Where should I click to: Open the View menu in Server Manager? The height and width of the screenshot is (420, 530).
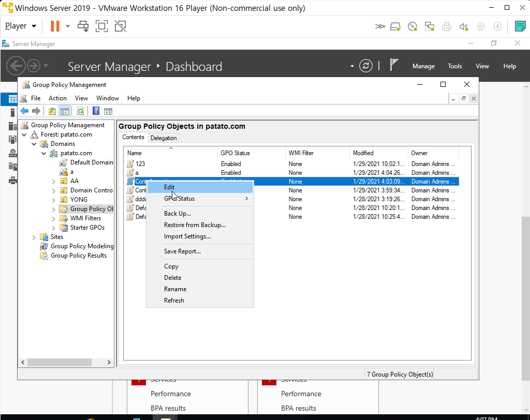click(x=482, y=66)
